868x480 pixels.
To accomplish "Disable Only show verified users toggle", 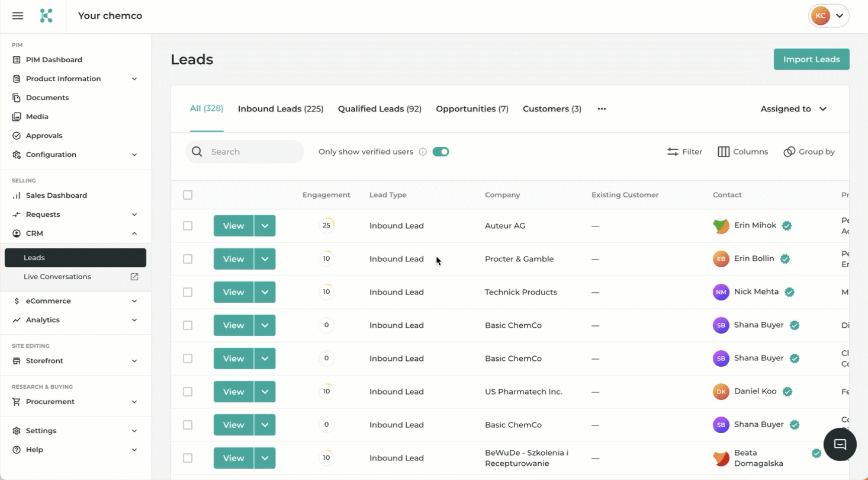I will click(441, 152).
